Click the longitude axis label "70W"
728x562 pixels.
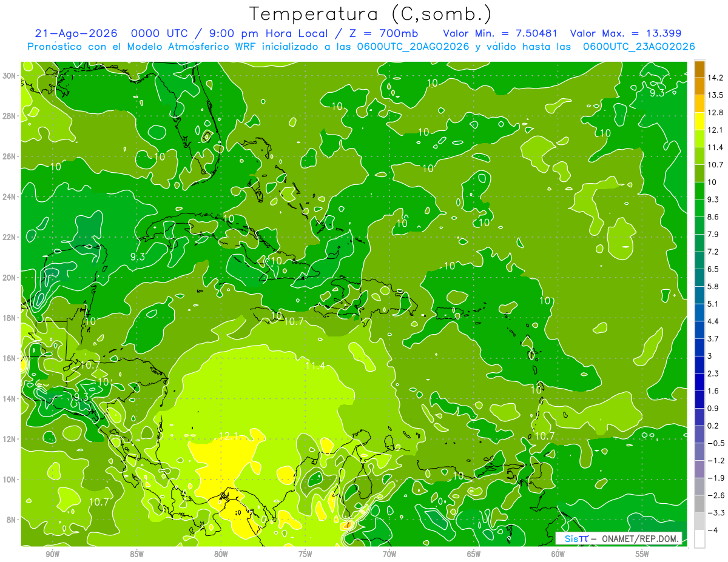(x=389, y=554)
